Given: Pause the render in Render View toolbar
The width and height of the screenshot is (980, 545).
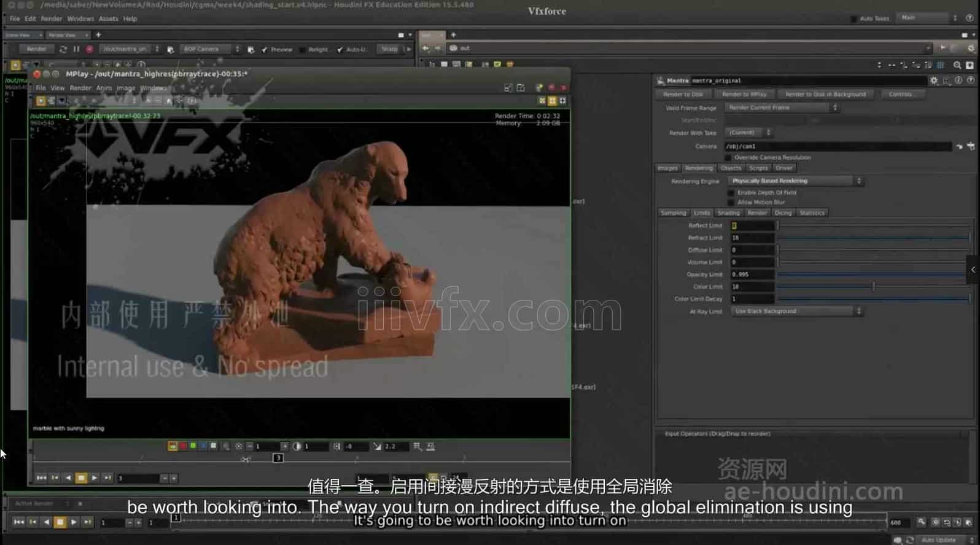Looking at the screenshot, I should (76, 49).
